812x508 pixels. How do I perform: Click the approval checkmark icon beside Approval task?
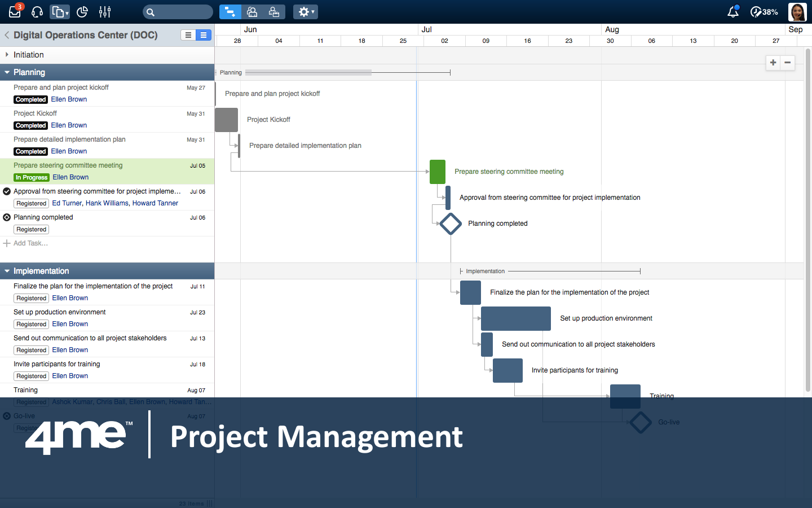tap(7, 191)
